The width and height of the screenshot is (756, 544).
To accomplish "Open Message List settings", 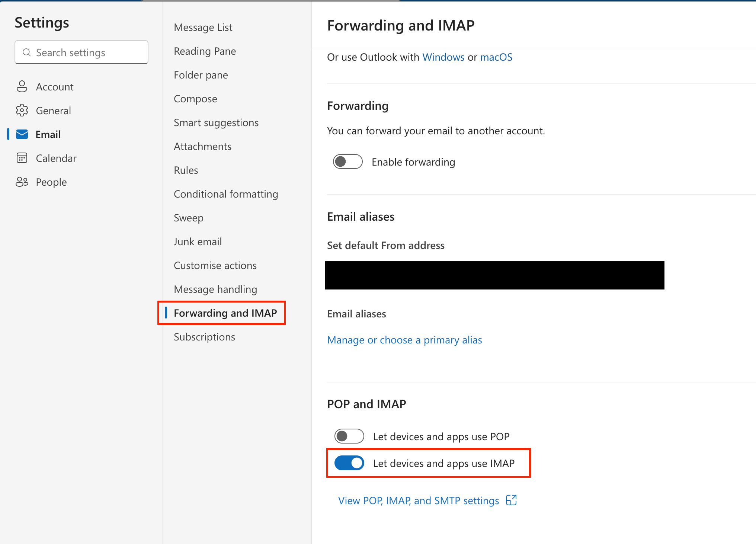I will (x=203, y=27).
